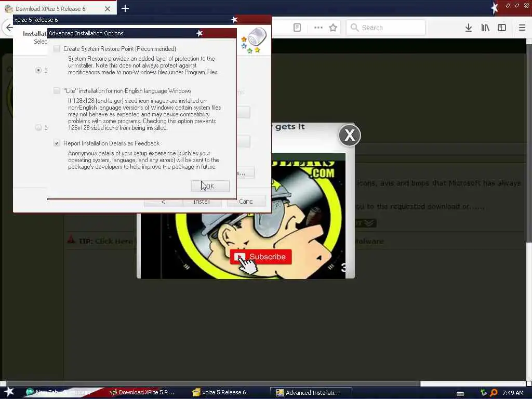Screen dimensions: 532x399
Task: Bookmark this page with the star icon
Action: pyautogui.click(x=333, y=28)
